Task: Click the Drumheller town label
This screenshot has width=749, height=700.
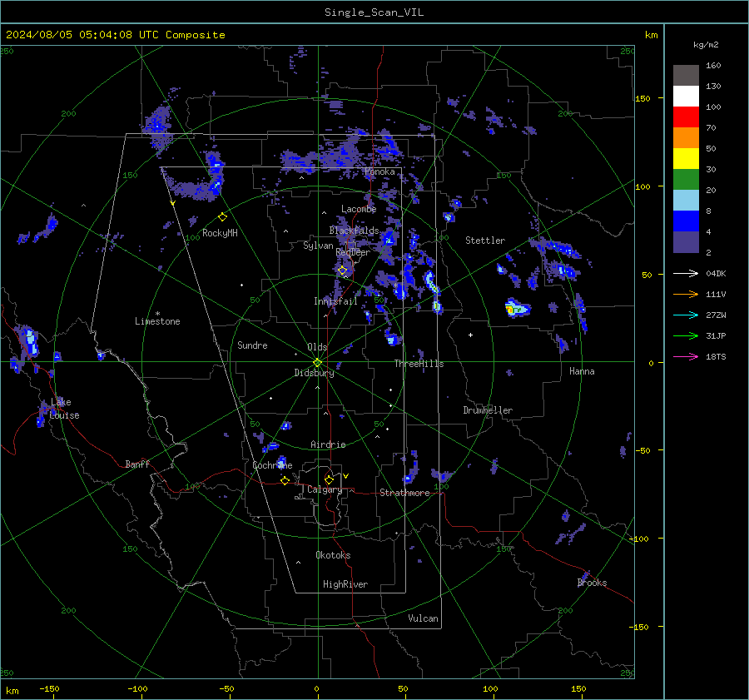Action: point(488,410)
